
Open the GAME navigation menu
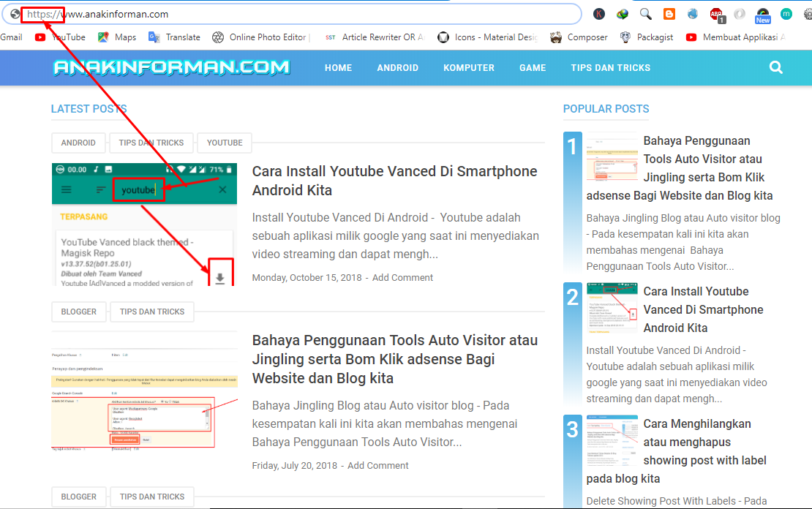[x=533, y=68]
